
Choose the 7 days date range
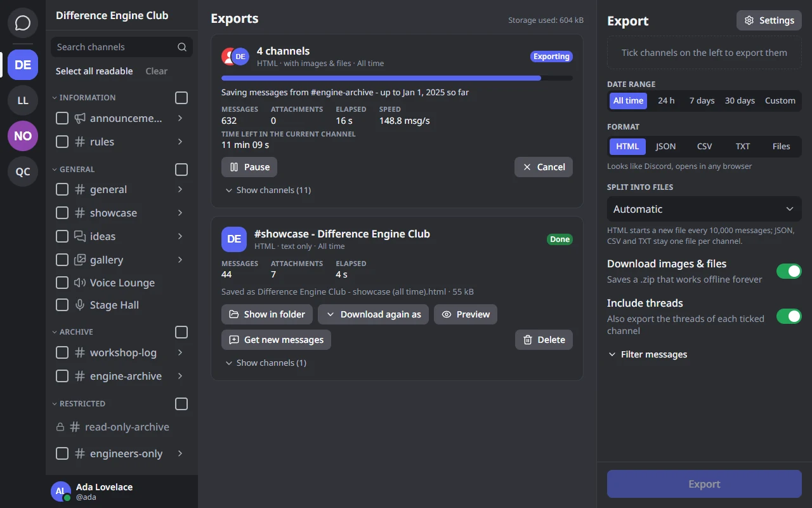(x=702, y=100)
